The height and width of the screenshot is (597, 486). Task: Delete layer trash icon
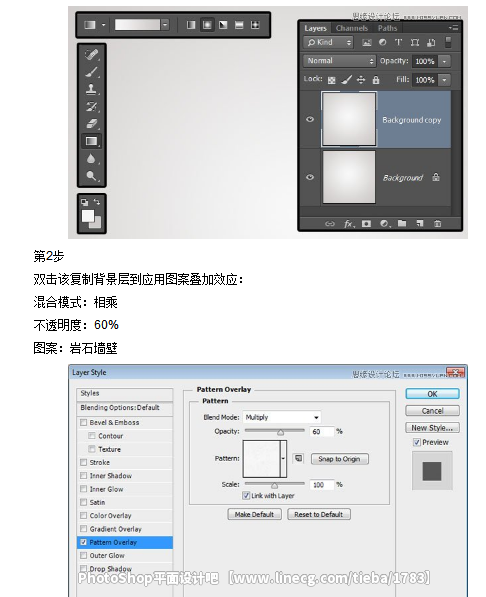click(x=438, y=223)
